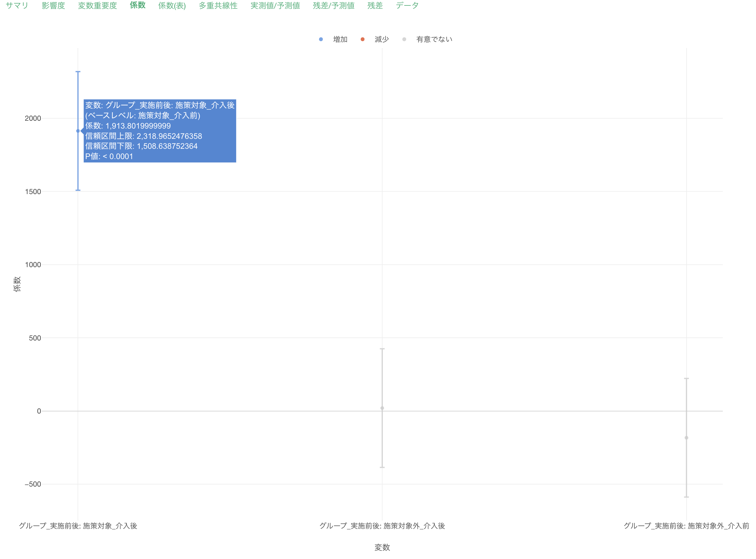Open the 変数重要度 tab

(x=98, y=5)
